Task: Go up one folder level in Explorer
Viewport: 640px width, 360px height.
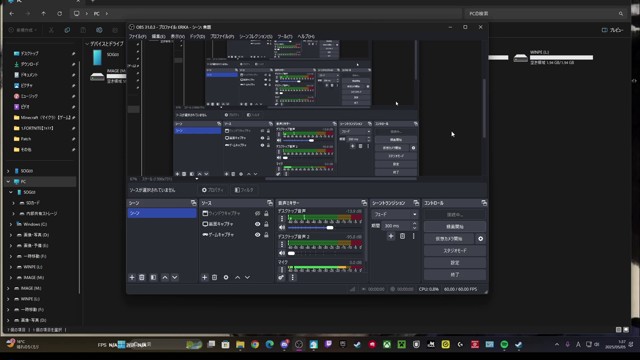Action: pos(44,13)
